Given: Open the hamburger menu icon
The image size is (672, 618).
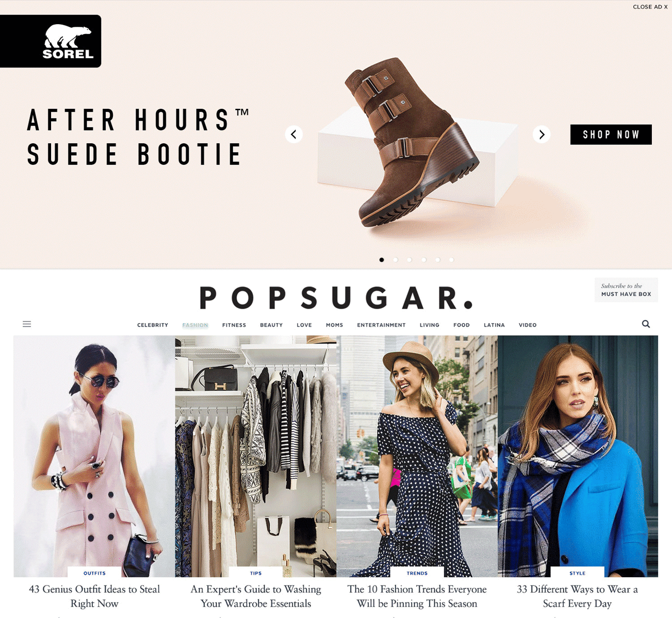Looking at the screenshot, I should point(27,324).
